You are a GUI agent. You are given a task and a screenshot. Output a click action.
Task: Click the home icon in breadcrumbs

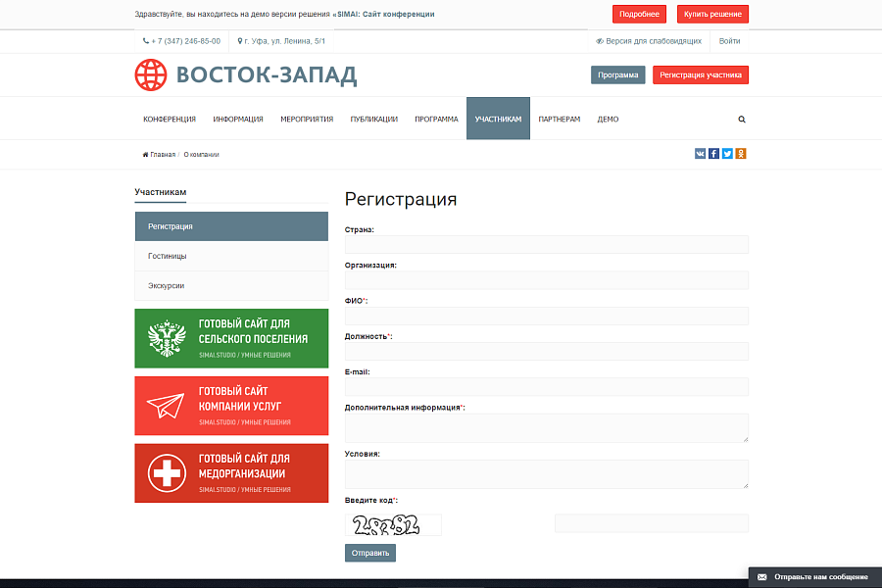(x=143, y=154)
